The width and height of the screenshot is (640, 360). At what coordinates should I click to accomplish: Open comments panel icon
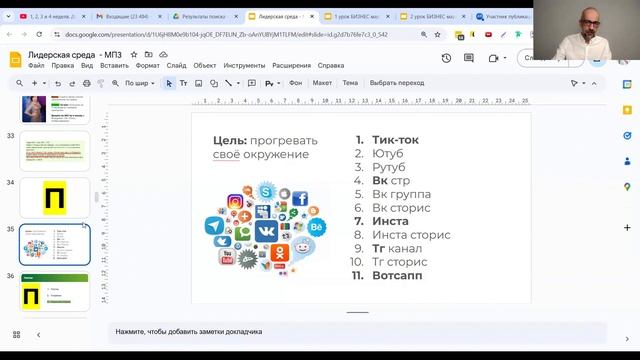point(469,58)
